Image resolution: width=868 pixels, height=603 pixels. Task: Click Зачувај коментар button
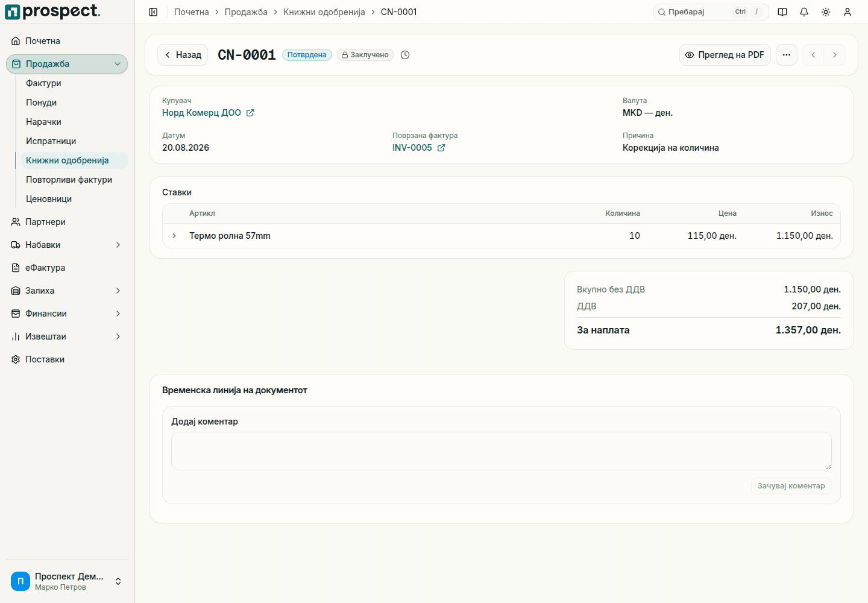click(791, 486)
